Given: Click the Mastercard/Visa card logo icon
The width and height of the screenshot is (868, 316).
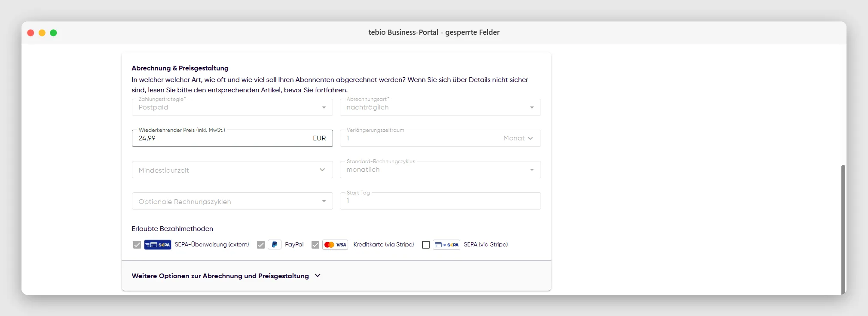Looking at the screenshot, I should pyautogui.click(x=335, y=245).
